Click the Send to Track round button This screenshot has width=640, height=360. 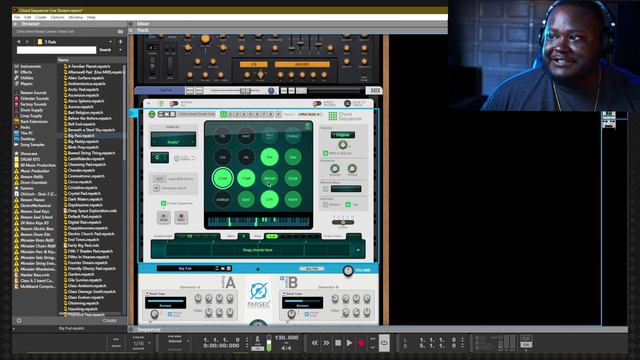347,104
